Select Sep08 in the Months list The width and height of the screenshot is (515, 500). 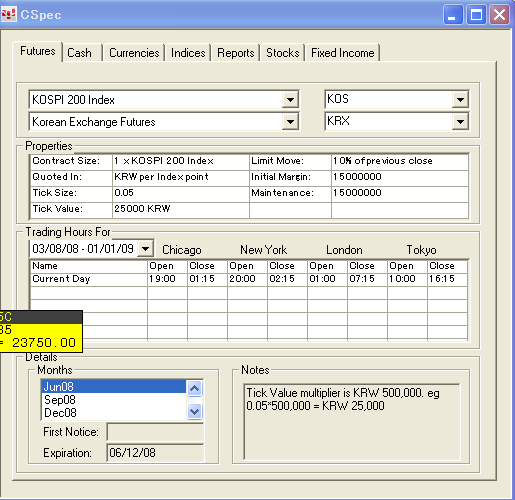click(114, 399)
